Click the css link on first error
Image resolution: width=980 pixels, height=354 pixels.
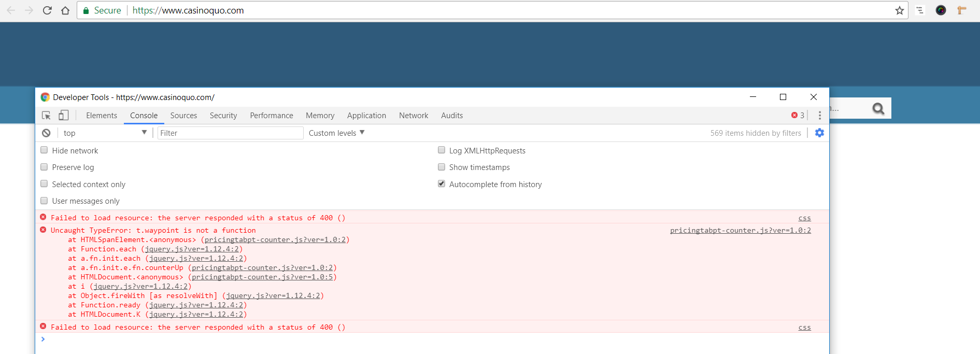pos(804,218)
